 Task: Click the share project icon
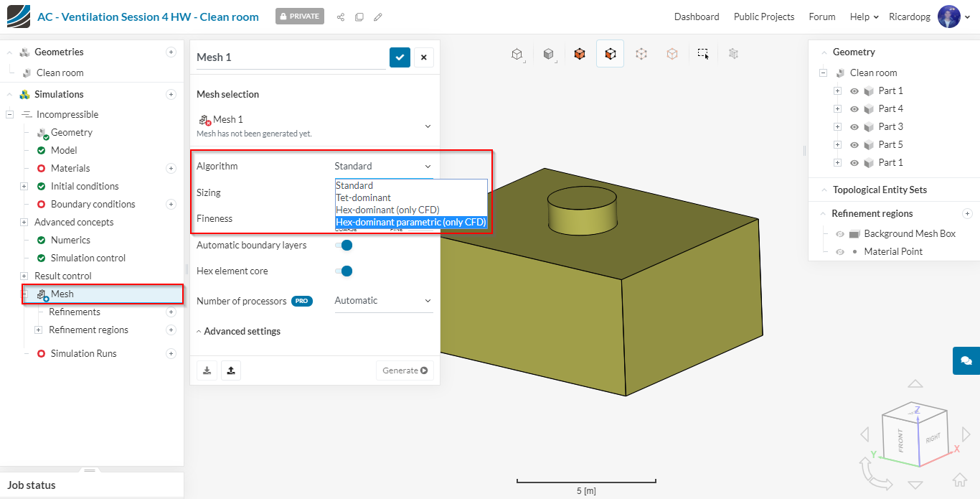point(341,17)
